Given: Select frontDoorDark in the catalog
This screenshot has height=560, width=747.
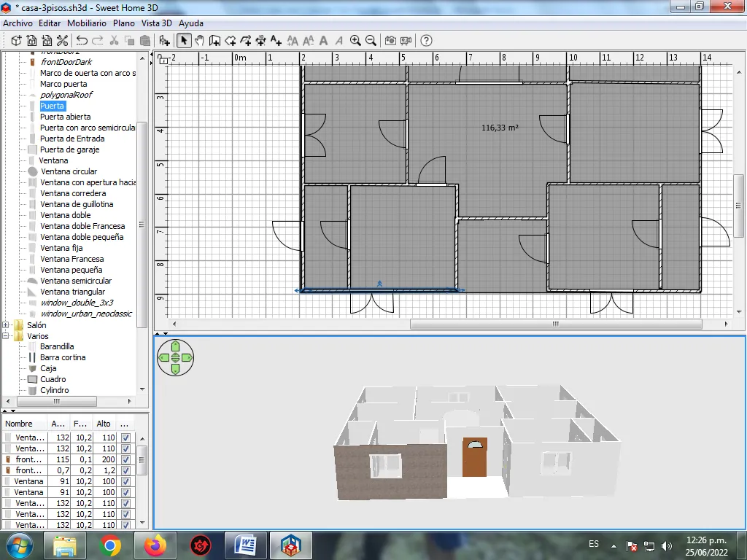Looking at the screenshot, I should [66, 62].
